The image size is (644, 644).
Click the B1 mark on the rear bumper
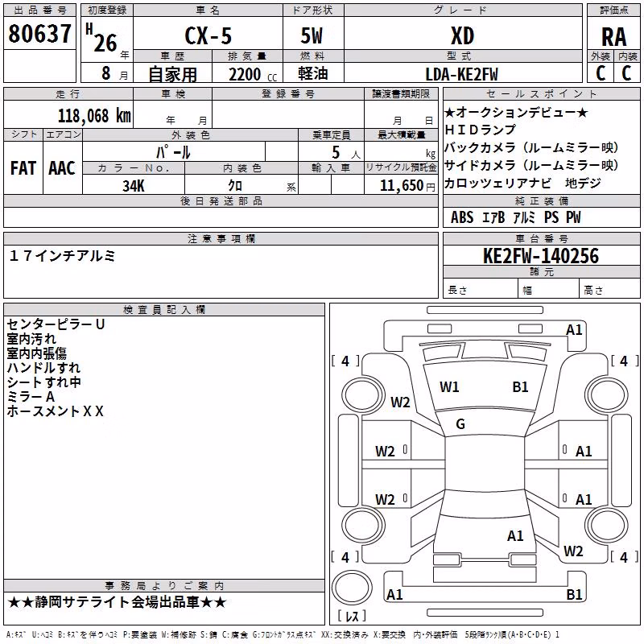574,594
